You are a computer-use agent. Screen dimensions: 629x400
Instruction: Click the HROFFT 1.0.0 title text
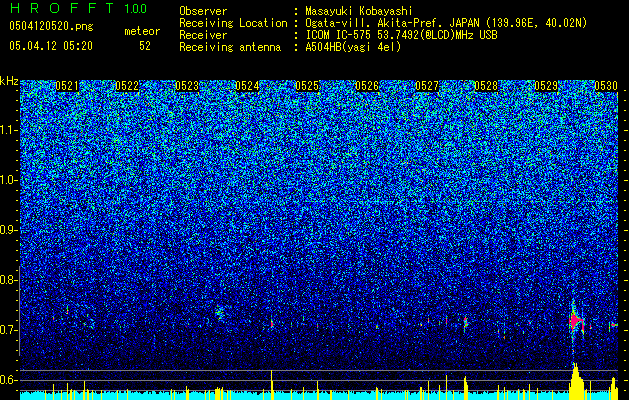78,8
